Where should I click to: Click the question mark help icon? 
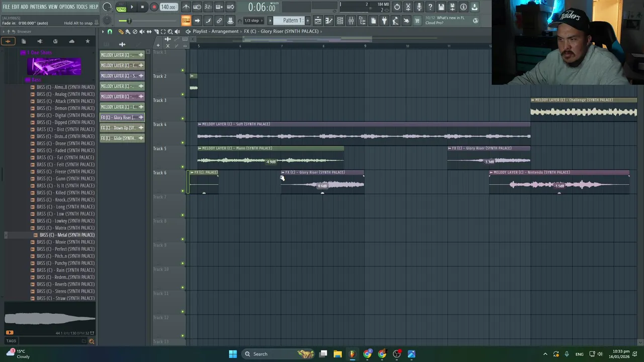point(430,7)
